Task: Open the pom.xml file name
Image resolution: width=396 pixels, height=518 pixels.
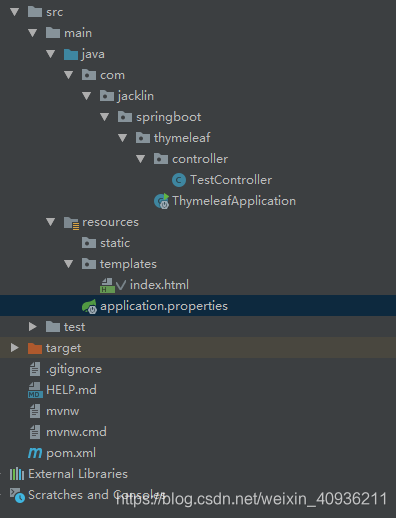Action: [71, 453]
